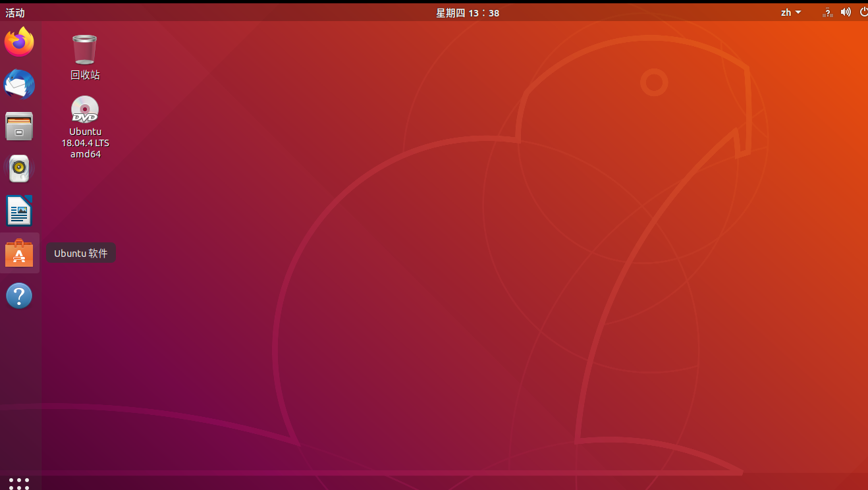
Task: Click the speaker volume icon
Action: click(845, 12)
